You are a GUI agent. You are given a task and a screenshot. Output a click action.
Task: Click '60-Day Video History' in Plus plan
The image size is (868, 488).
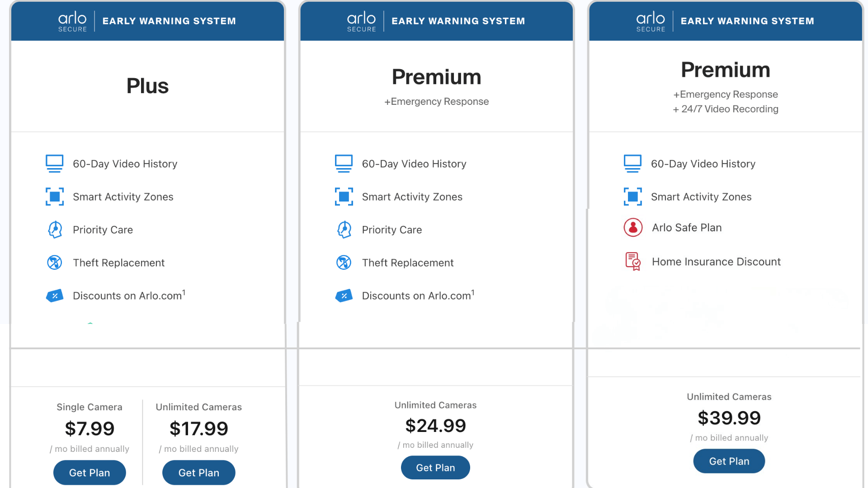[x=125, y=164]
